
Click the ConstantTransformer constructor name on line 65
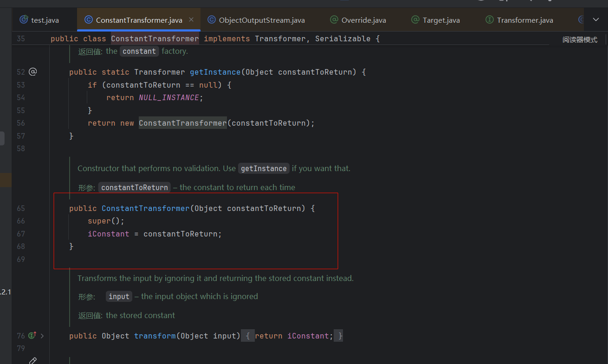click(145, 208)
